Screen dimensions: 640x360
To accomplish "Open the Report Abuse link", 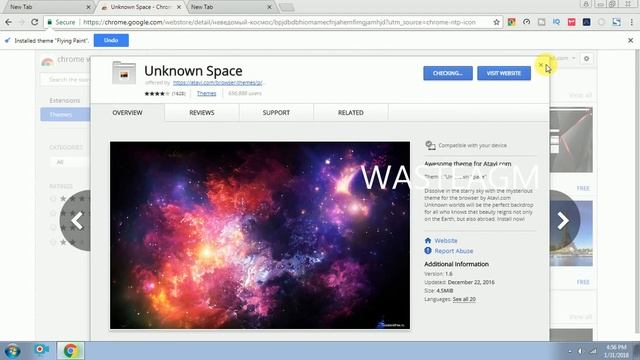I will pos(453,251).
